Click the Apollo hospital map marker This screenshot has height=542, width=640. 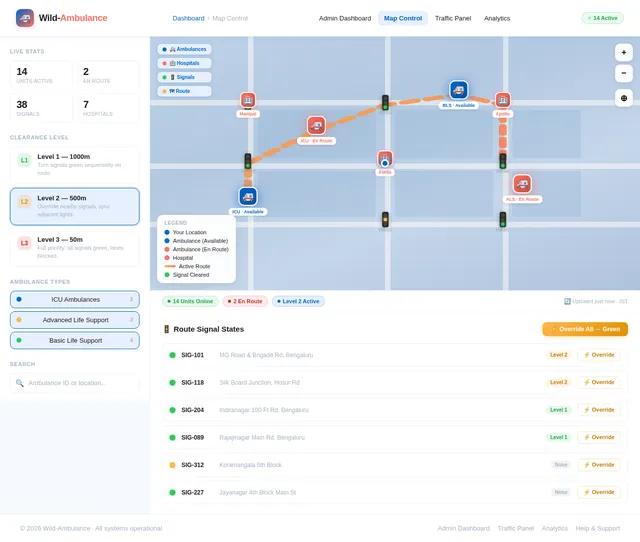click(502, 100)
